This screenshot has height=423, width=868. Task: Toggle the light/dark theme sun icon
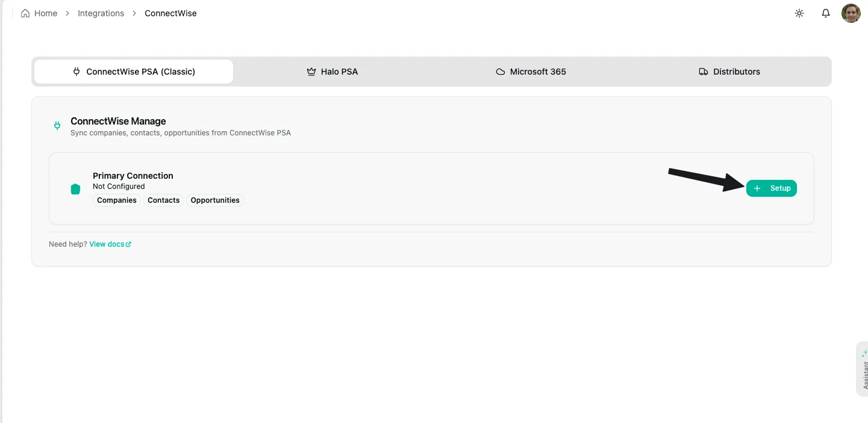coord(799,13)
